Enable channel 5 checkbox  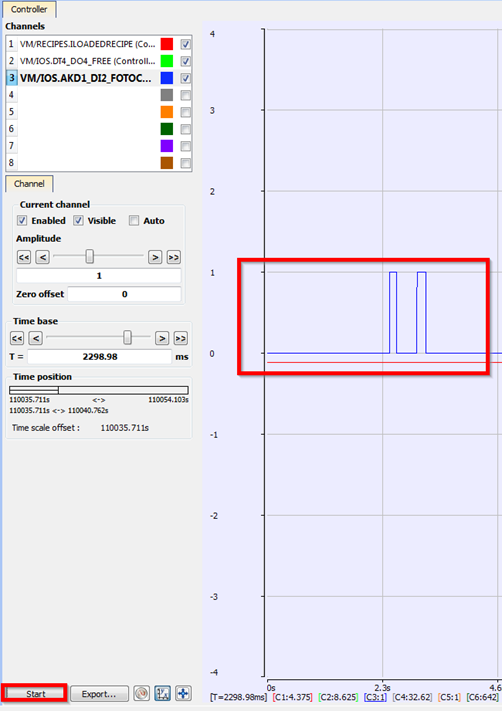pos(185,112)
